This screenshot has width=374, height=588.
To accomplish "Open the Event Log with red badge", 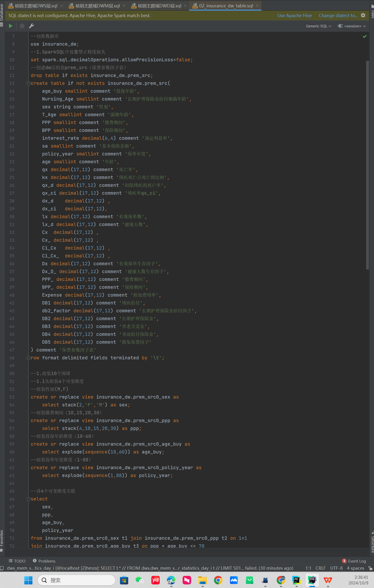I will [354, 561].
